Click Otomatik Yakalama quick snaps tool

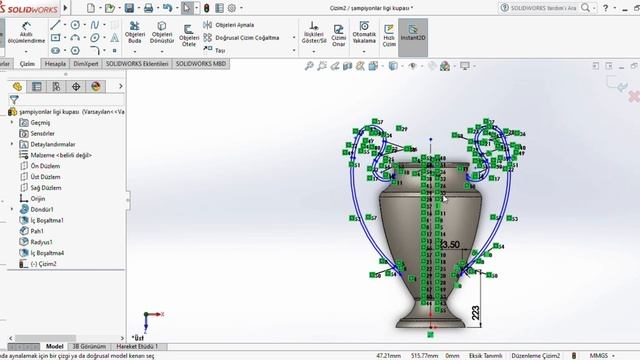pyautogui.click(x=364, y=32)
